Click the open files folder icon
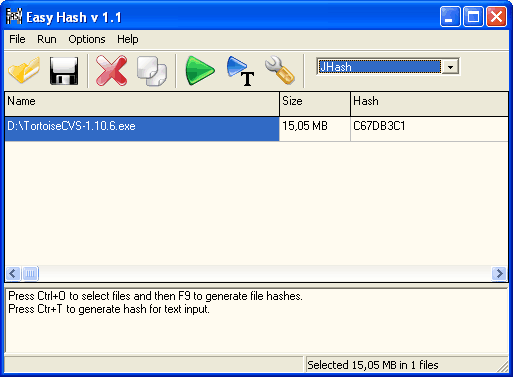This screenshot has height=377, width=513. click(24, 70)
